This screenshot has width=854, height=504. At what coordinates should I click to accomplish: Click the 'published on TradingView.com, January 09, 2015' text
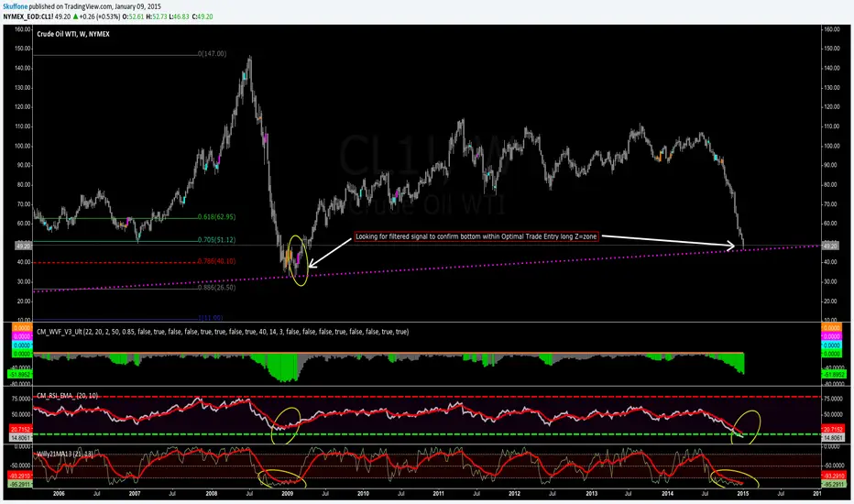[x=94, y=7]
